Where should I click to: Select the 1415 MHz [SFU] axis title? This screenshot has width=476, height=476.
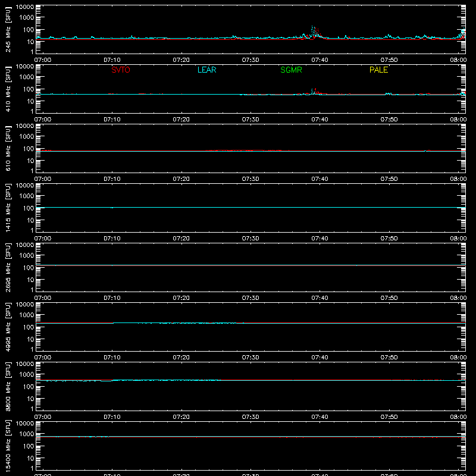(8, 208)
